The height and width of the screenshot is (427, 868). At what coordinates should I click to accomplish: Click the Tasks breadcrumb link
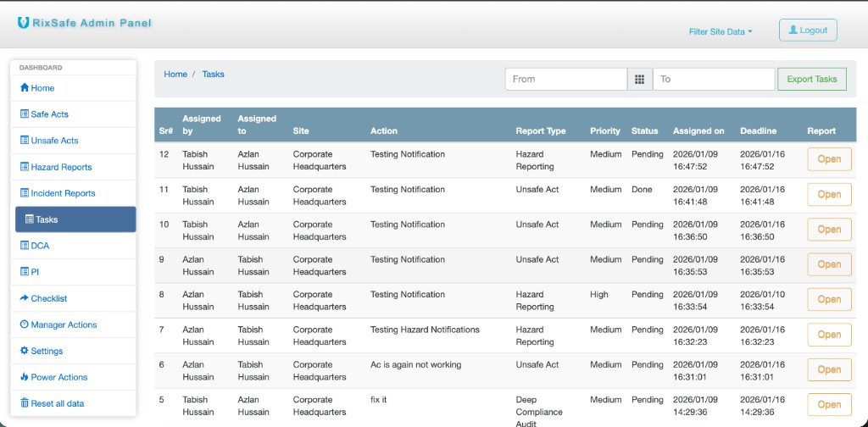click(x=213, y=74)
